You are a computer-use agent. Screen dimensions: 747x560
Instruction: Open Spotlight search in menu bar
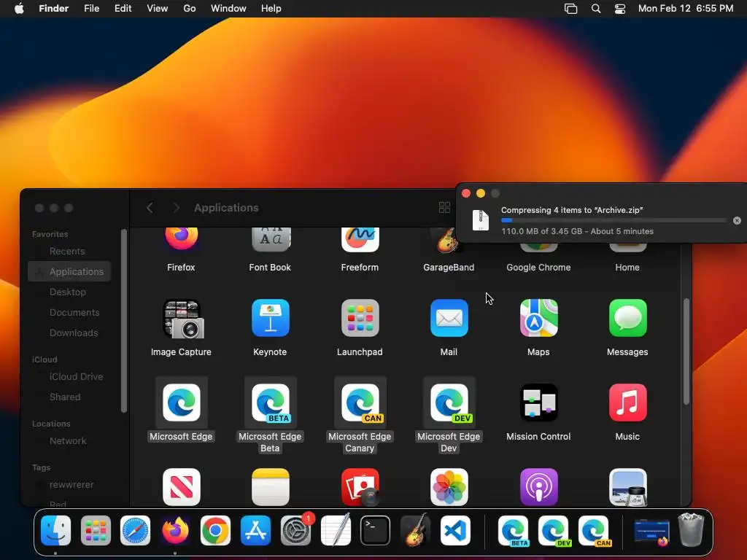click(596, 9)
